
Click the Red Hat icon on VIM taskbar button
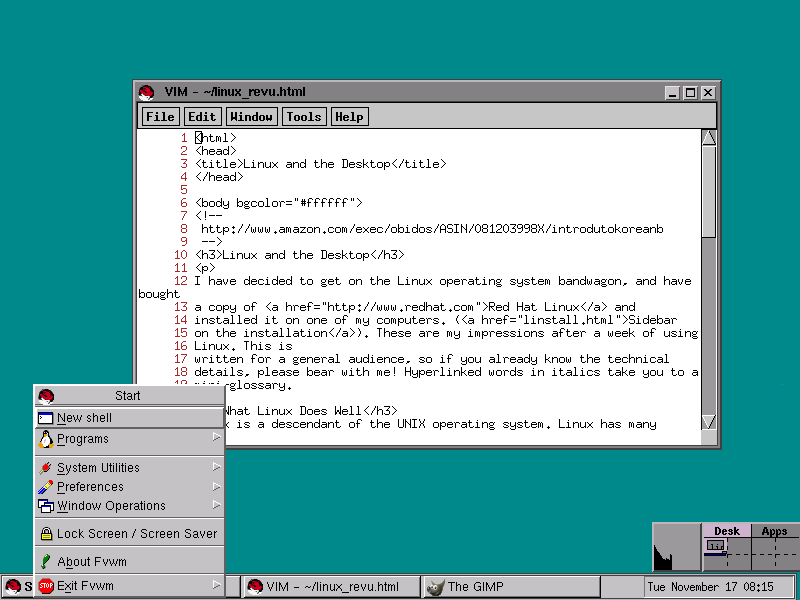click(x=255, y=587)
